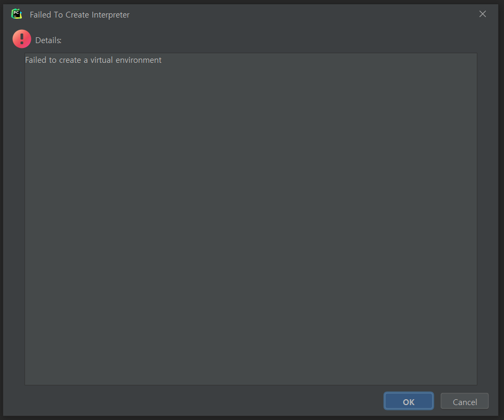Click the word "Failed" in the dialog title
504x420 pixels.
40,15
